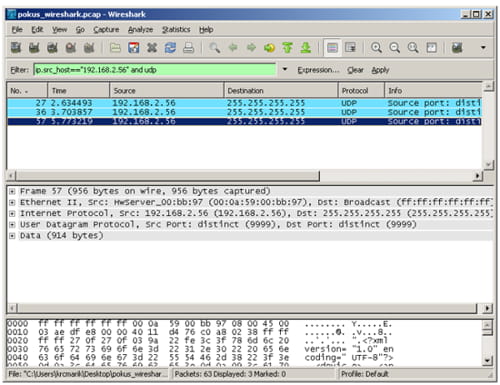Go back in packet history
This screenshot has width=500, height=385.
point(233,48)
